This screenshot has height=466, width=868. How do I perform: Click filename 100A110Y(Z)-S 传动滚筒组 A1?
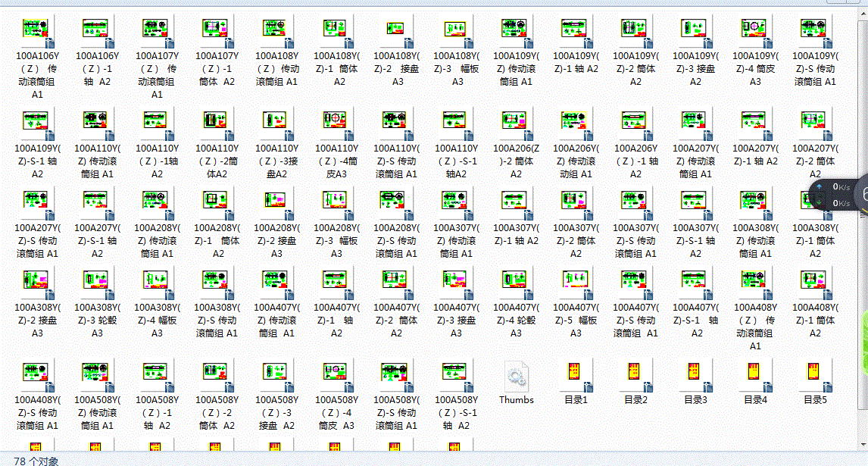click(x=396, y=161)
